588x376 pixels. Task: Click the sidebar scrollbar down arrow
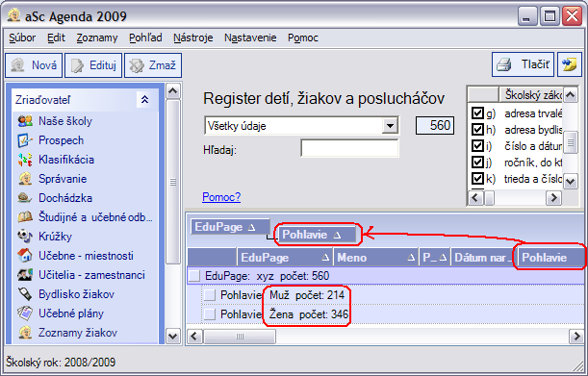[172, 336]
